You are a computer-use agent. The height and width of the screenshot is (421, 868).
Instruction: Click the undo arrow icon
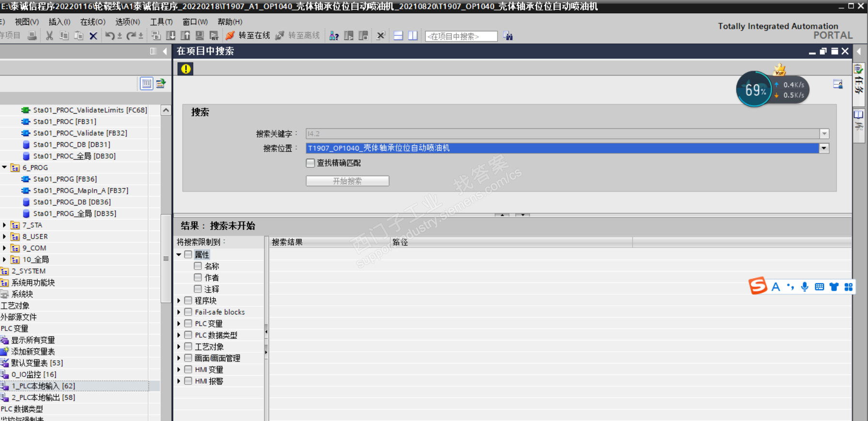110,36
